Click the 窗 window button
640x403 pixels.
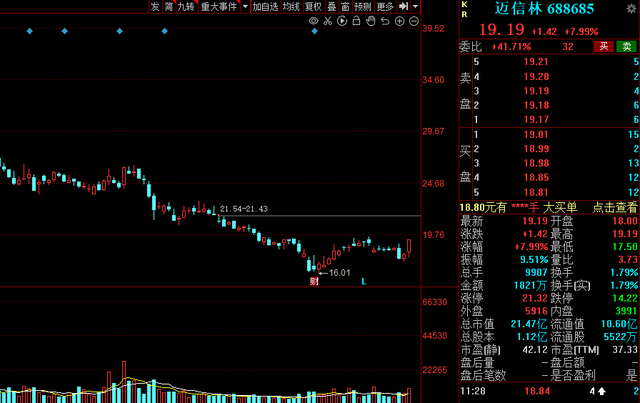tap(345, 7)
